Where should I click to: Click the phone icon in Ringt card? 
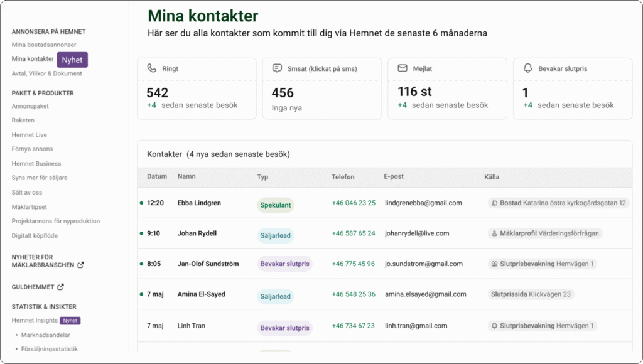(152, 68)
